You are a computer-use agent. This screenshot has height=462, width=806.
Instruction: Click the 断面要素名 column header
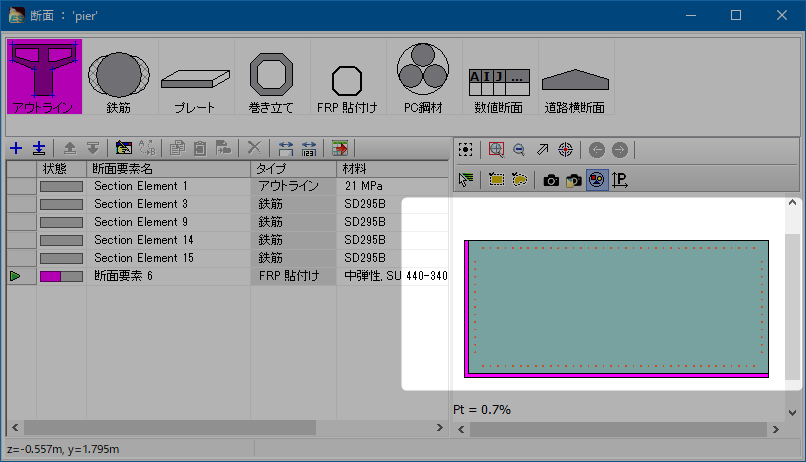point(169,169)
